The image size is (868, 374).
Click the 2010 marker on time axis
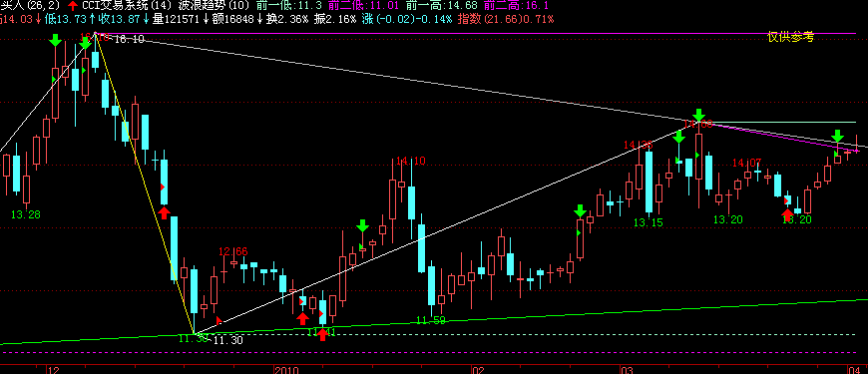[286, 370]
